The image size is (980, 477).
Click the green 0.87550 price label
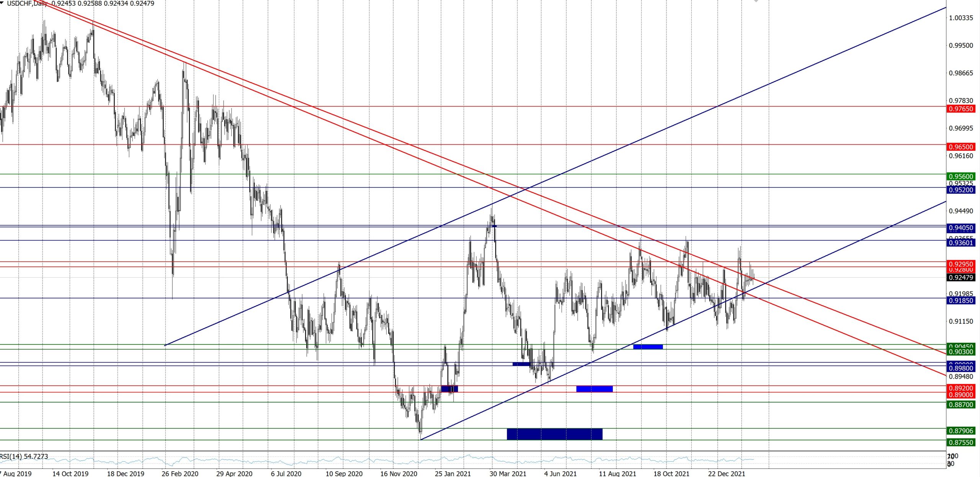[960, 443]
